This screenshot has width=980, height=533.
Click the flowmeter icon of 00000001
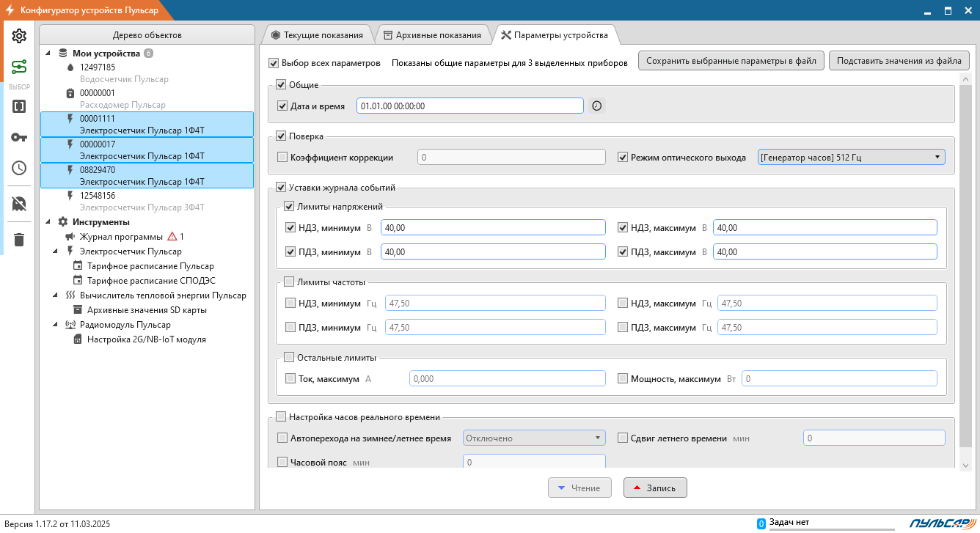click(x=70, y=93)
